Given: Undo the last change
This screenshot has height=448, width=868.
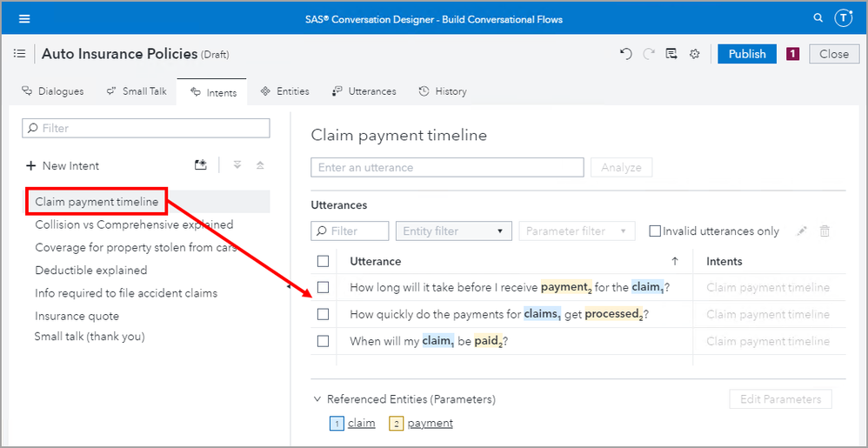Looking at the screenshot, I should pos(626,54).
